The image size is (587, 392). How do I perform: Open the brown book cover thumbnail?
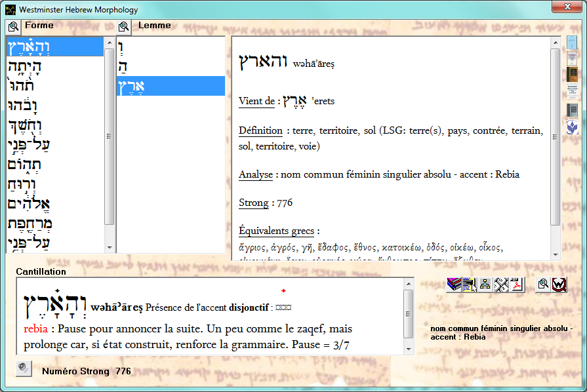click(572, 74)
